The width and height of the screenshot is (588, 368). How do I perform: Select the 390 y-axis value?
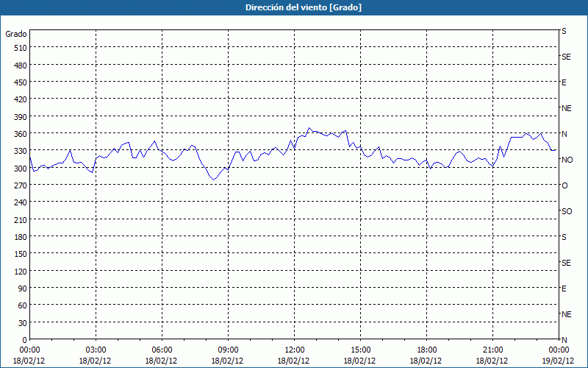(21, 117)
